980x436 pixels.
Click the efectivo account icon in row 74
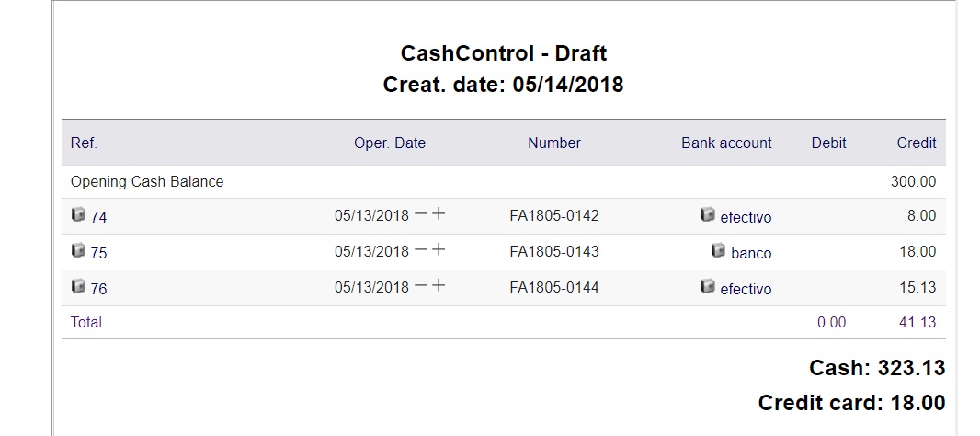(x=707, y=214)
